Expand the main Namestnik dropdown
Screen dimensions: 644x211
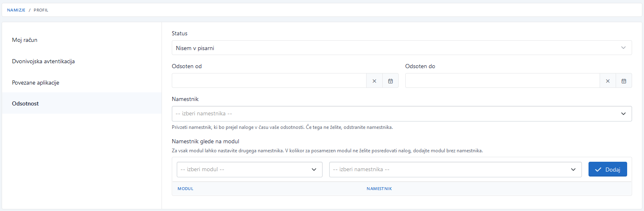(x=401, y=114)
